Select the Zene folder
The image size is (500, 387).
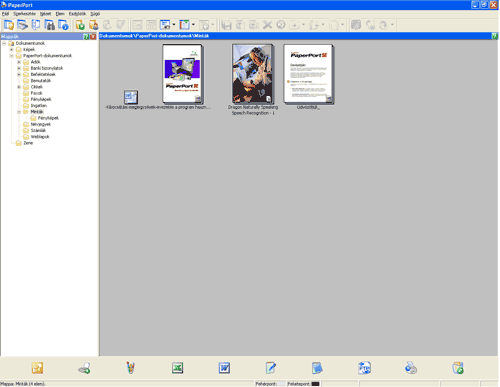coord(28,143)
